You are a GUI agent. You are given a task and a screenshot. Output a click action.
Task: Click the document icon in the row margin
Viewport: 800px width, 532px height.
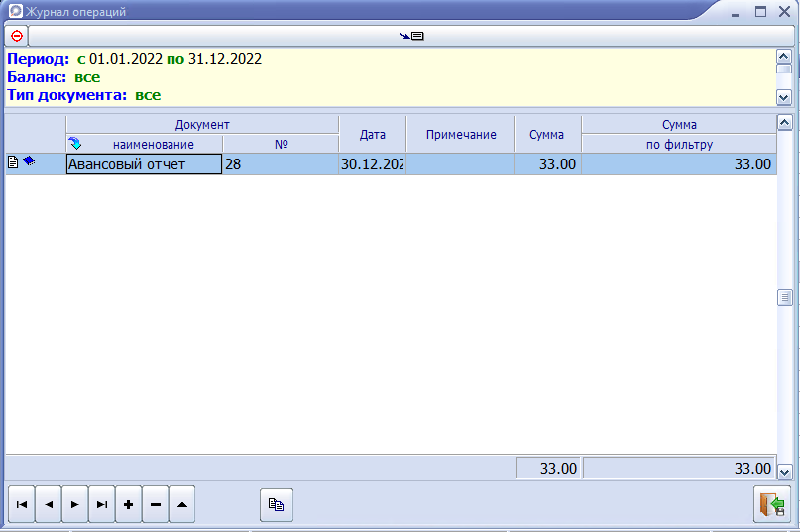(x=13, y=162)
